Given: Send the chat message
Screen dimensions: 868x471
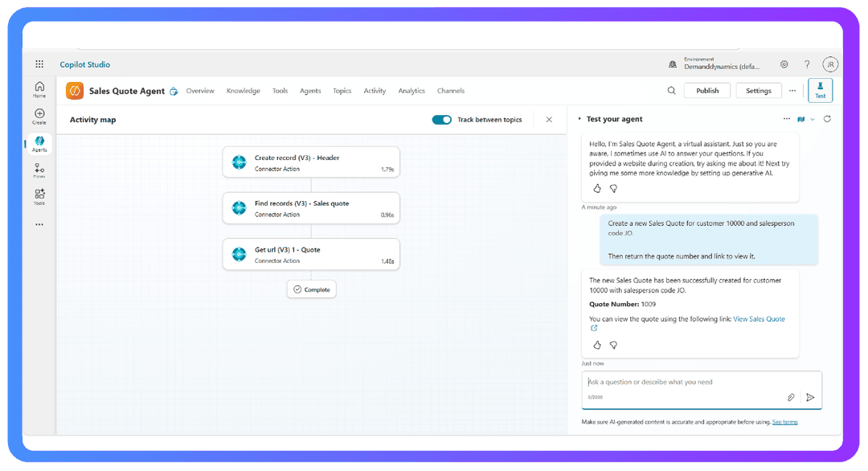Looking at the screenshot, I should tap(810, 397).
